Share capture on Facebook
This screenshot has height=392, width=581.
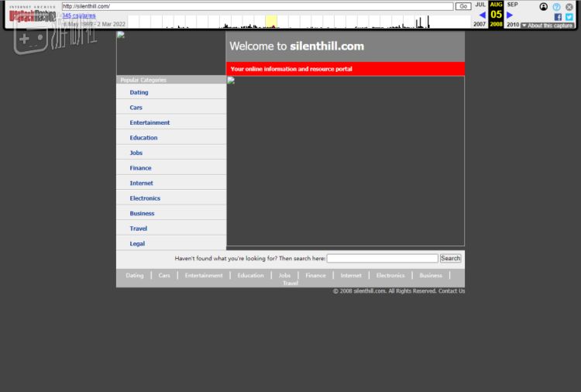(x=558, y=17)
